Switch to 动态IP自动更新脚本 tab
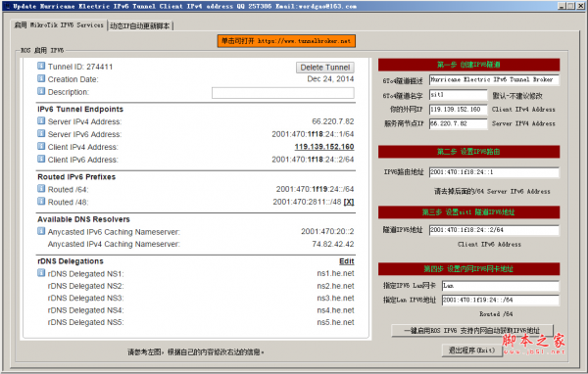 pos(140,25)
